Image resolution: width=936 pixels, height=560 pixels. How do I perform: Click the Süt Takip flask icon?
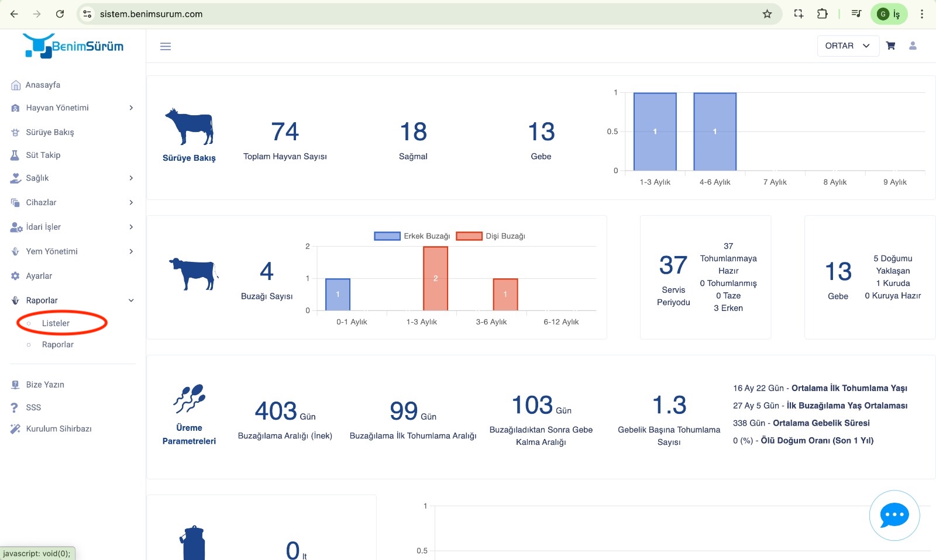click(15, 155)
